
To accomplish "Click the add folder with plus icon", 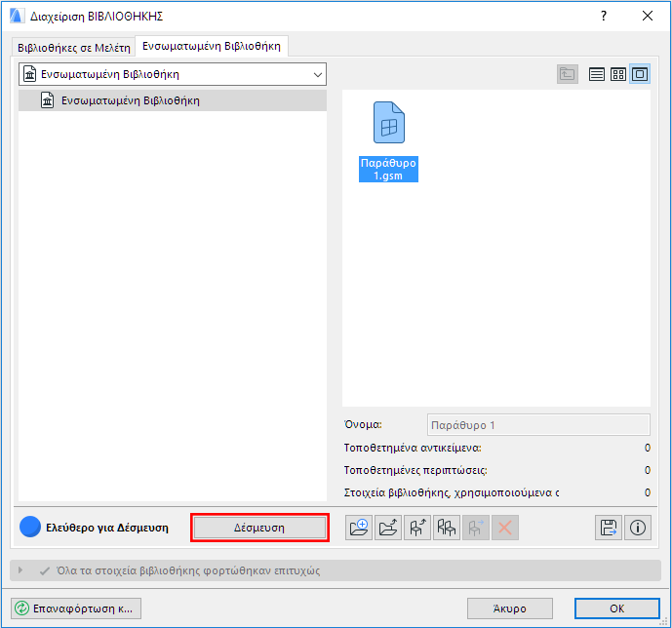I will tap(359, 528).
